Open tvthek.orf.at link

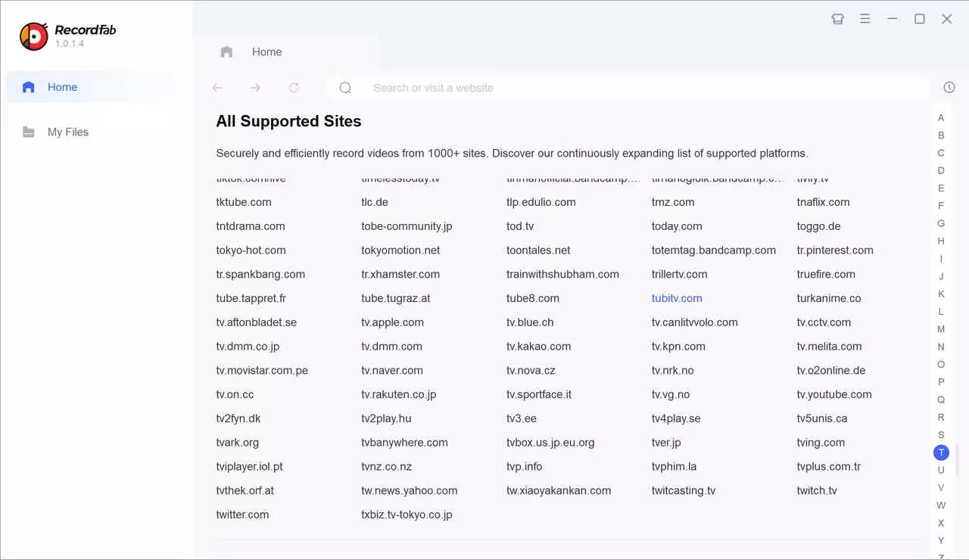pyautogui.click(x=245, y=490)
